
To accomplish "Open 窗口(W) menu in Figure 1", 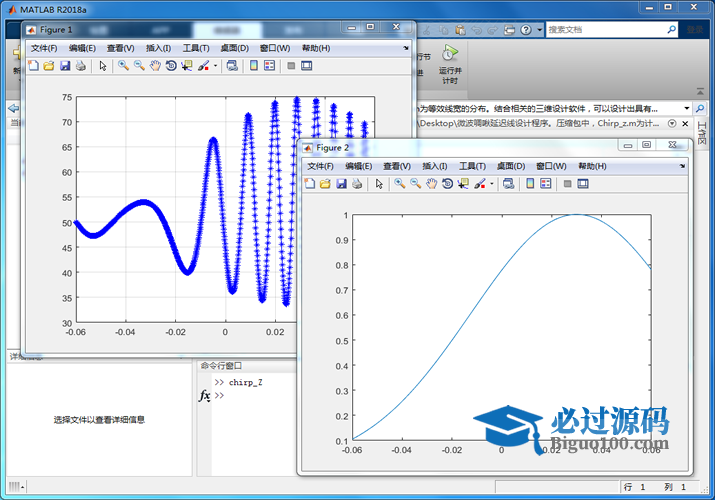I will tap(275, 48).
